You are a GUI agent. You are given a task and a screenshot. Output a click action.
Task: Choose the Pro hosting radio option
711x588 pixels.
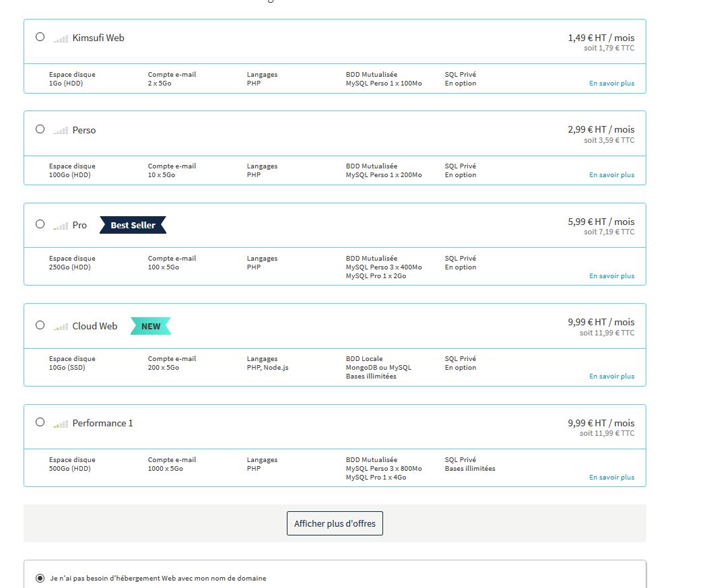tap(40, 224)
